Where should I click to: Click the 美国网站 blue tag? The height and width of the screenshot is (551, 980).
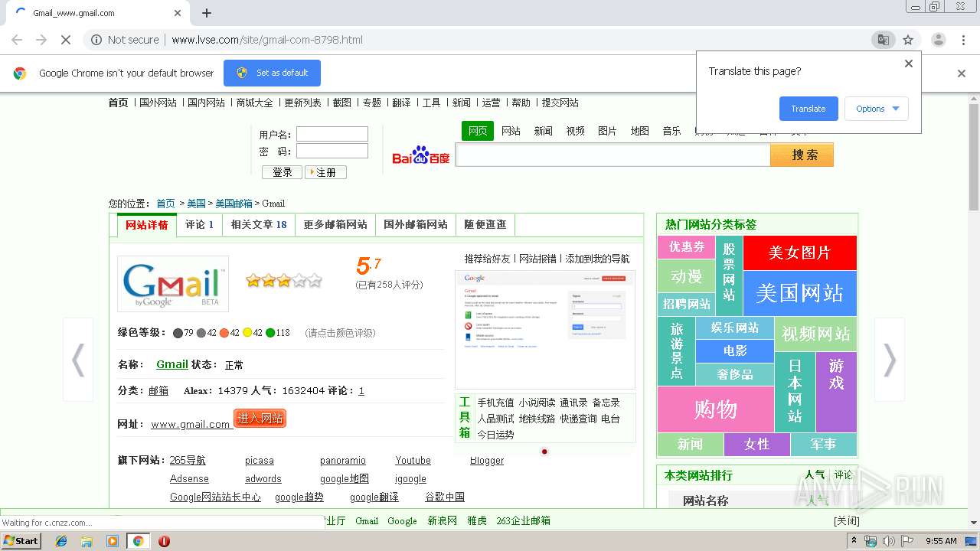800,293
